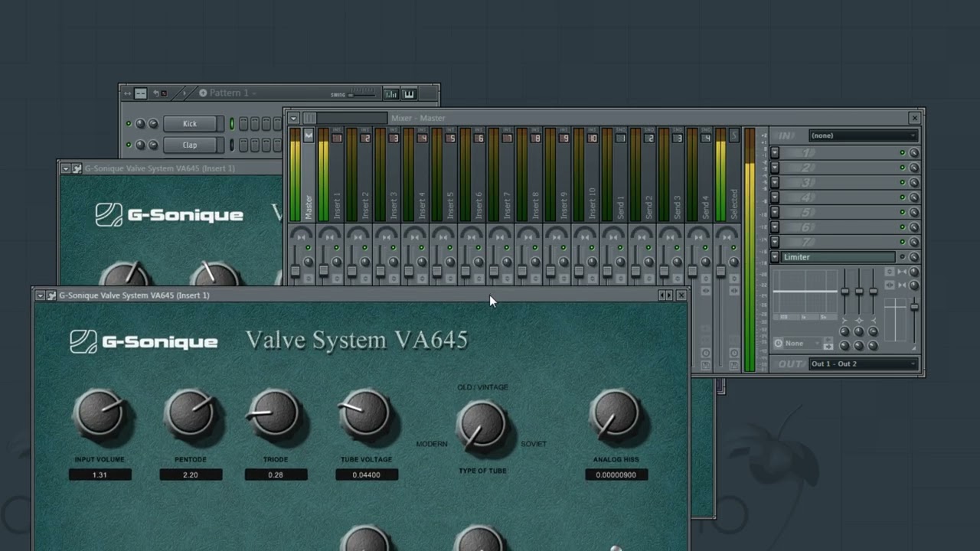Click effect slot 6 mix level knob
Viewport: 980px width, 551px height.
(913, 227)
